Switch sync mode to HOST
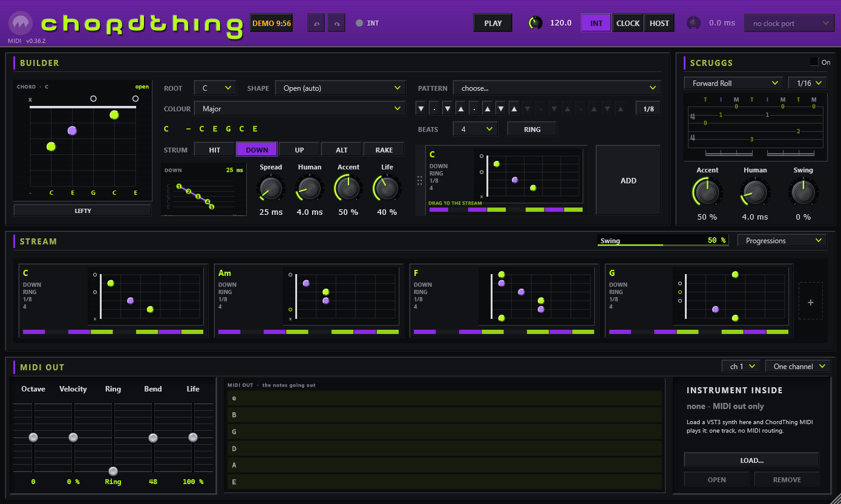Viewport: 841px width, 504px height. pos(659,23)
